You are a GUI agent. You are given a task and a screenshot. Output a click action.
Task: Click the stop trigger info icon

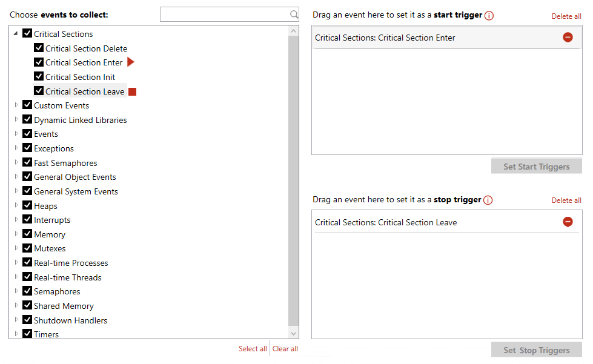(488, 200)
